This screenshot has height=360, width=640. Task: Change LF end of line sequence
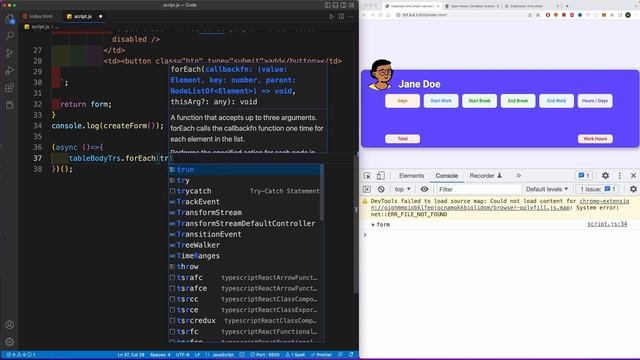(197, 355)
